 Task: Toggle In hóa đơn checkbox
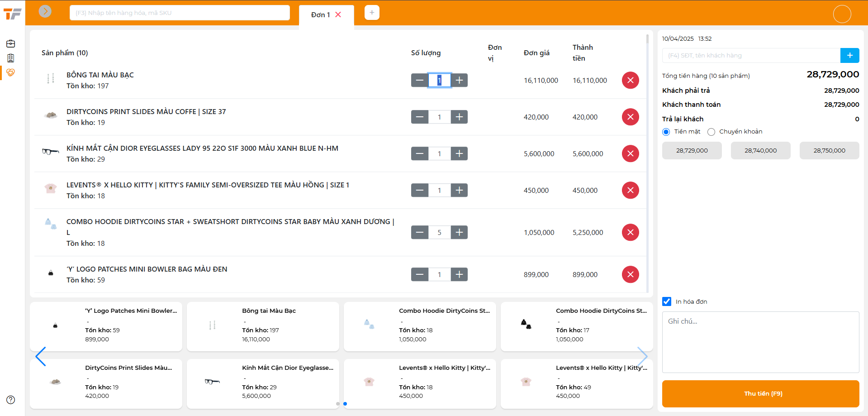click(667, 301)
